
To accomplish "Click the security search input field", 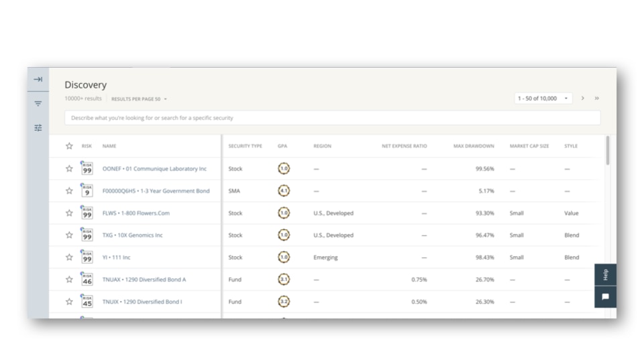I will (x=332, y=118).
